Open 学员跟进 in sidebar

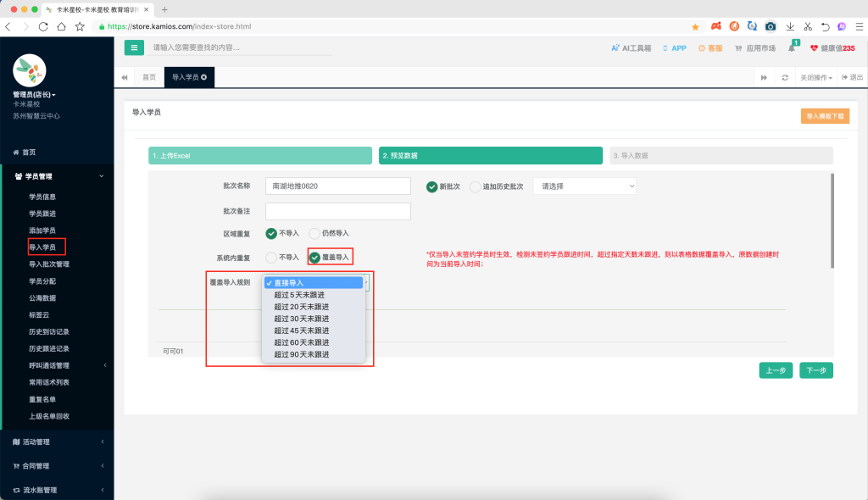tap(42, 214)
